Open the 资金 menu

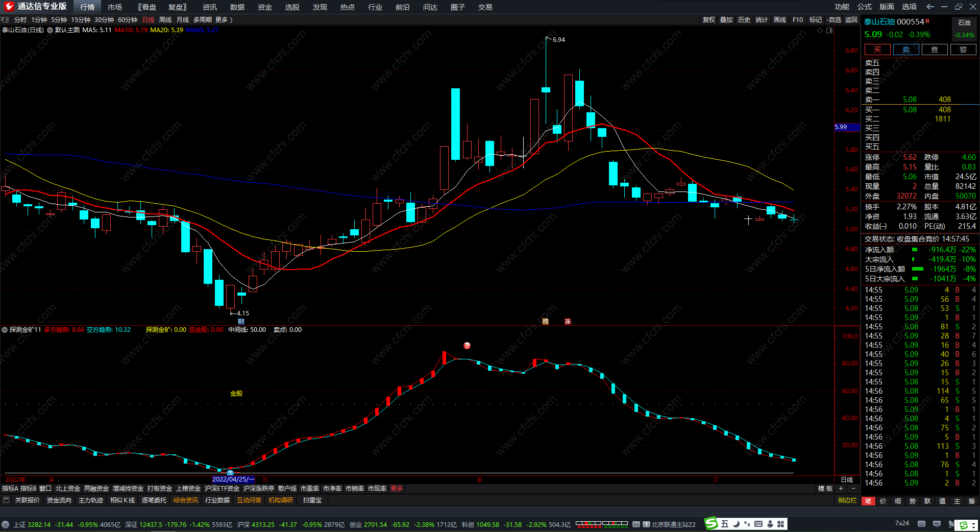pyautogui.click(x=264, y=7)
